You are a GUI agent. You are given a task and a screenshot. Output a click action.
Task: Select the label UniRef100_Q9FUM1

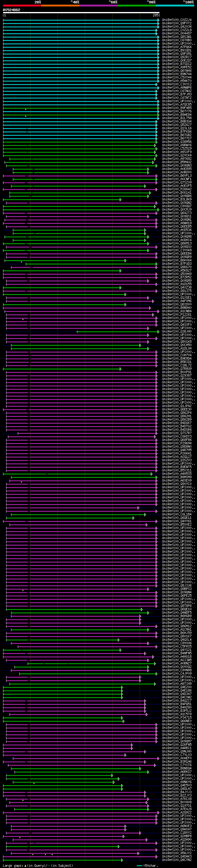click(x=177, y=54)
